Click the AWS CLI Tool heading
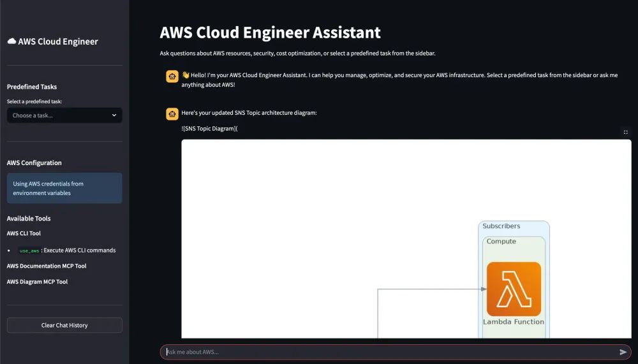The height and width of the screenshot is (364, 638). point(24,233)
